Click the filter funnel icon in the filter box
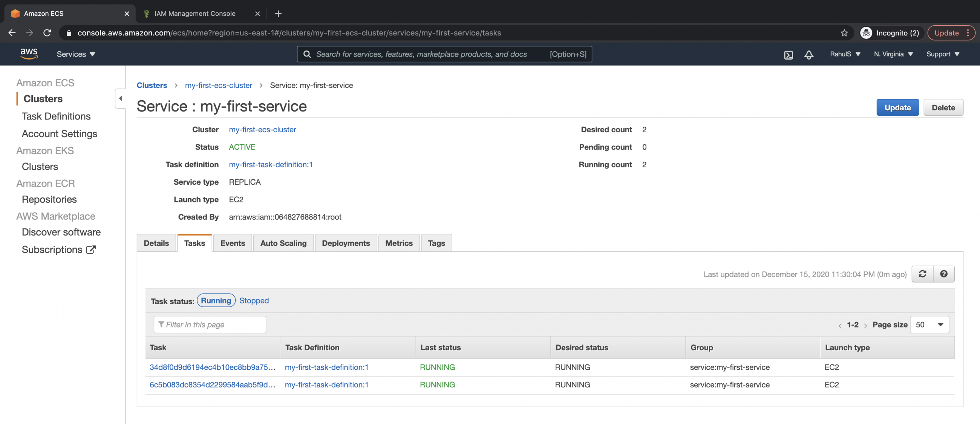980x424 pixels. pos(161,325)
